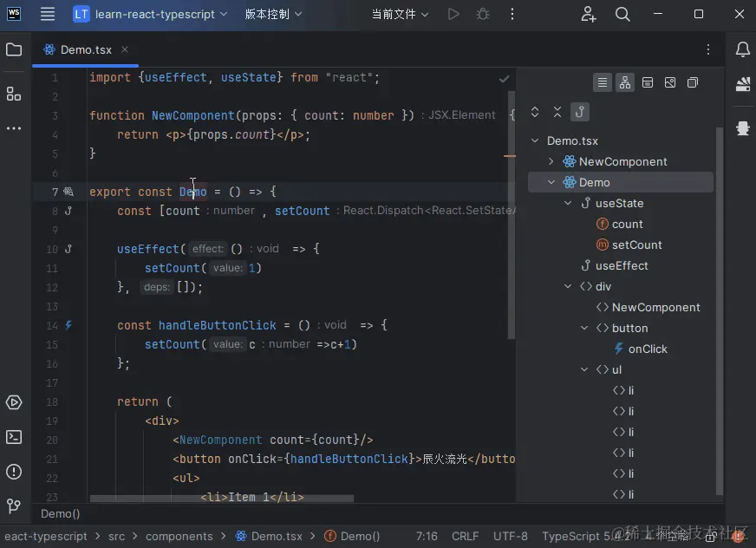Toggle third view option in structure toolbar
This screenshot has width=756, height=548.
pyautogui.click(x=648, y=83)
